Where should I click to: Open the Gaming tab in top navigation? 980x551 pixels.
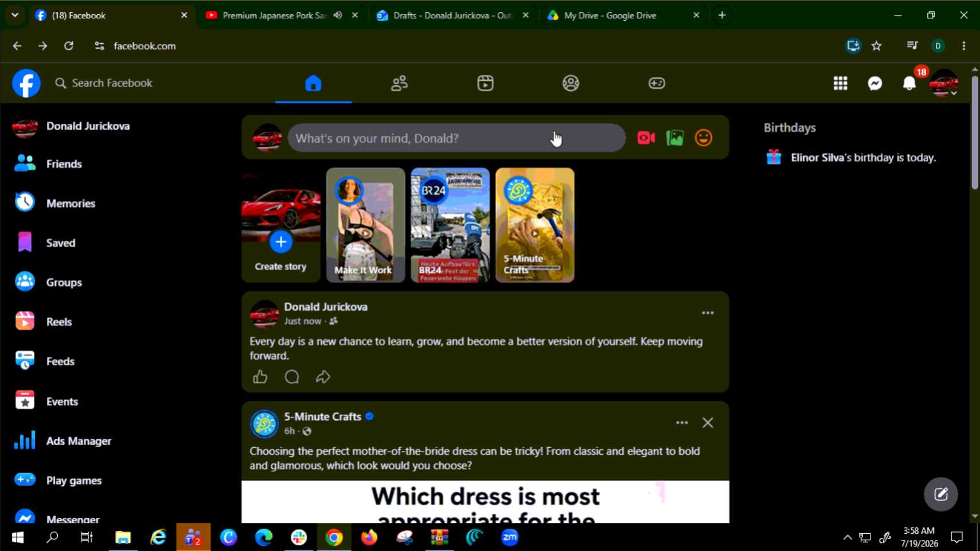(x=657, y=83)
